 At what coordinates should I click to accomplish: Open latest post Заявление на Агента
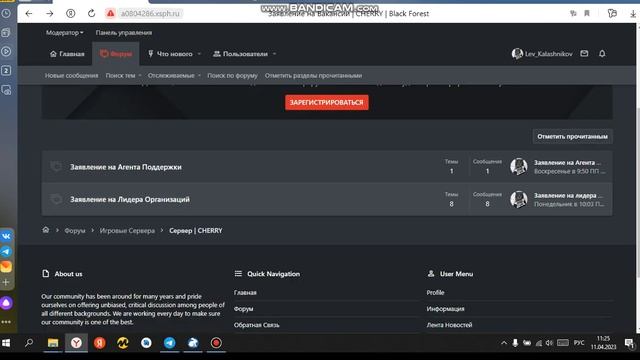567,162
